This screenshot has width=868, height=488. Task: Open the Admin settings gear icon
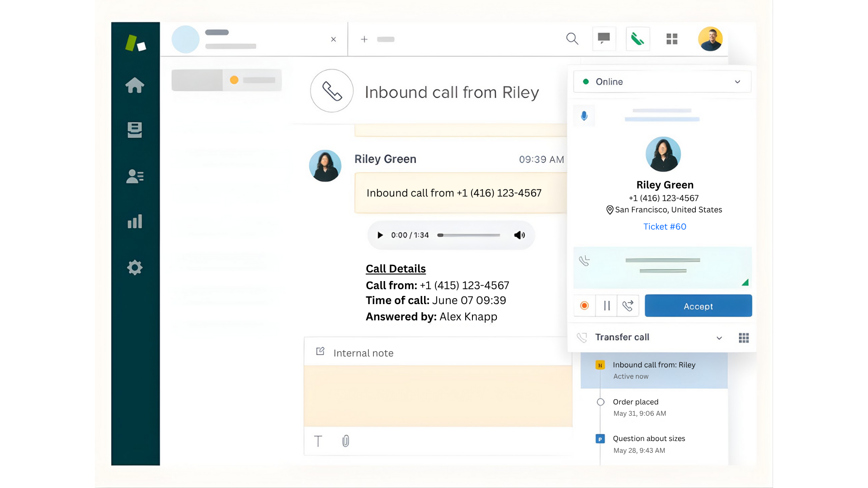tap(135, 267)
